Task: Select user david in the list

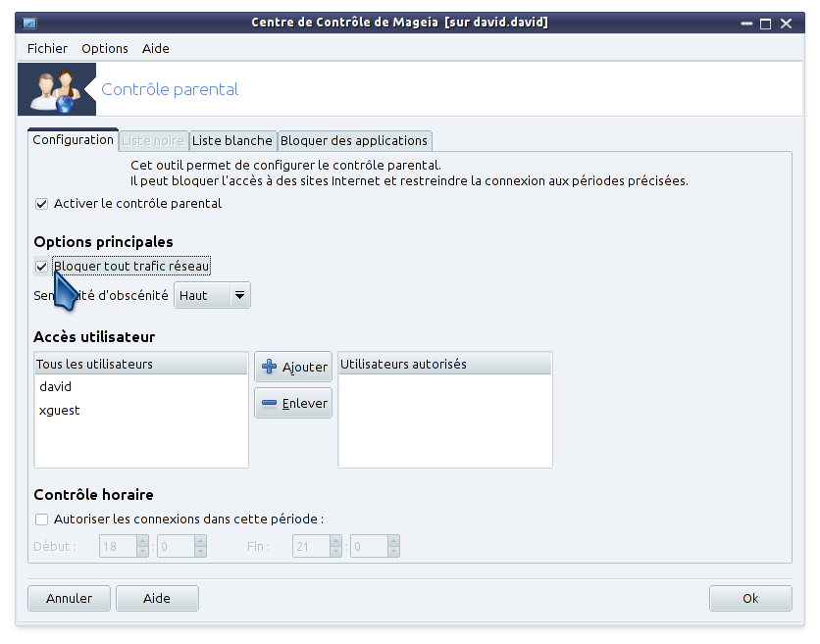Action: click(x=141, y=387)
